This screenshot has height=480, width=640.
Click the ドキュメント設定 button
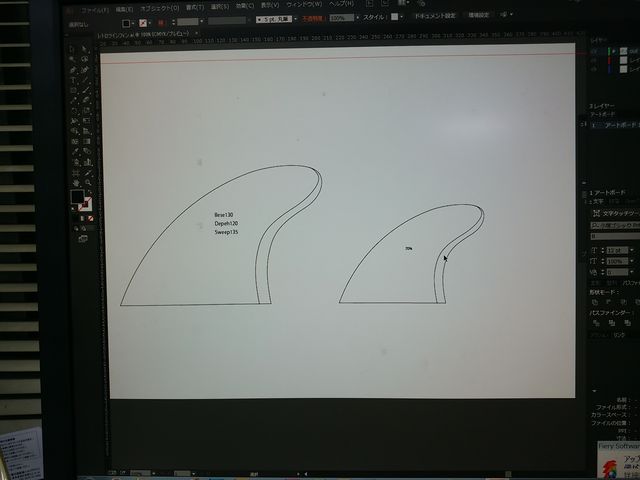(435, 16)
